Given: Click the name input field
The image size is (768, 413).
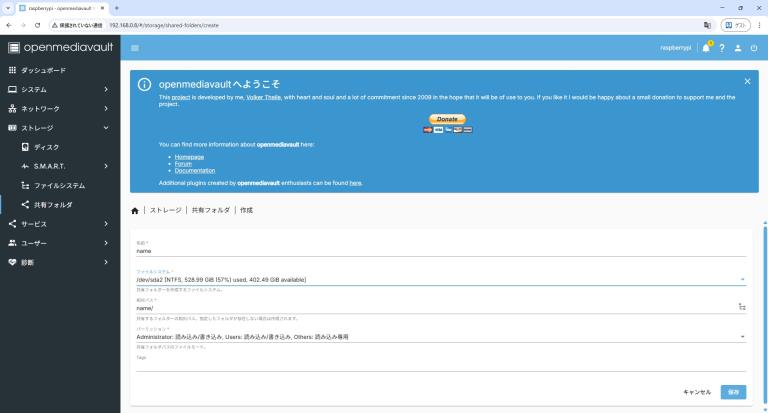Looking at the screenshot, I should coord(441,251).
